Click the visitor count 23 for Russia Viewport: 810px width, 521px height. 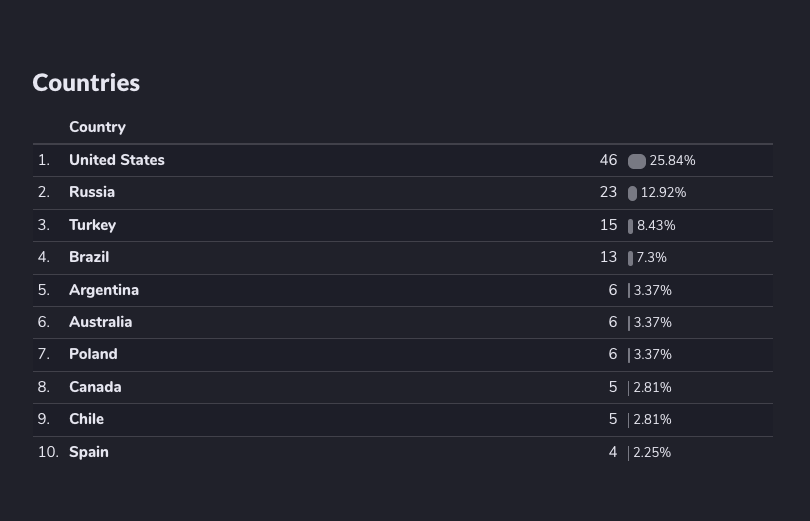point(608,192)
